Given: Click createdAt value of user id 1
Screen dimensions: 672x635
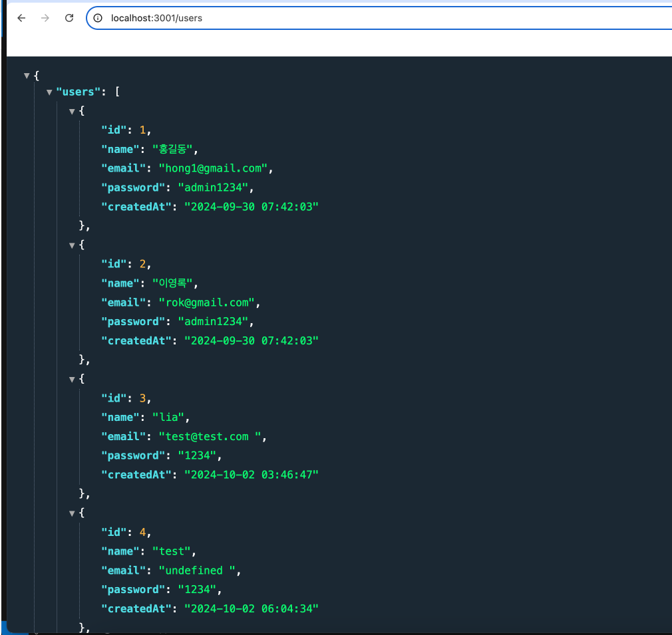Looking at the screenshot, I should 252,207.
